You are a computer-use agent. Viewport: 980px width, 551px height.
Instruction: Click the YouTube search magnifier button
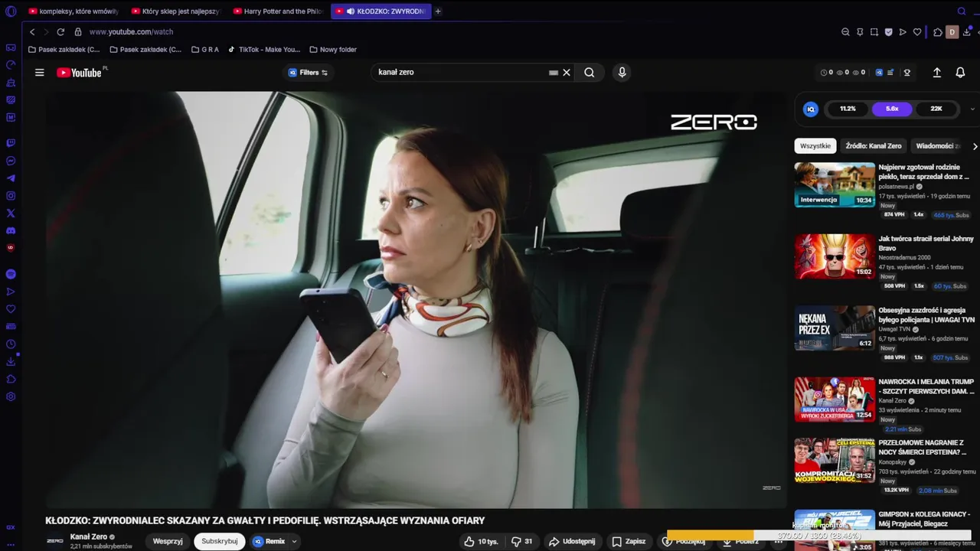pos(589,73)
